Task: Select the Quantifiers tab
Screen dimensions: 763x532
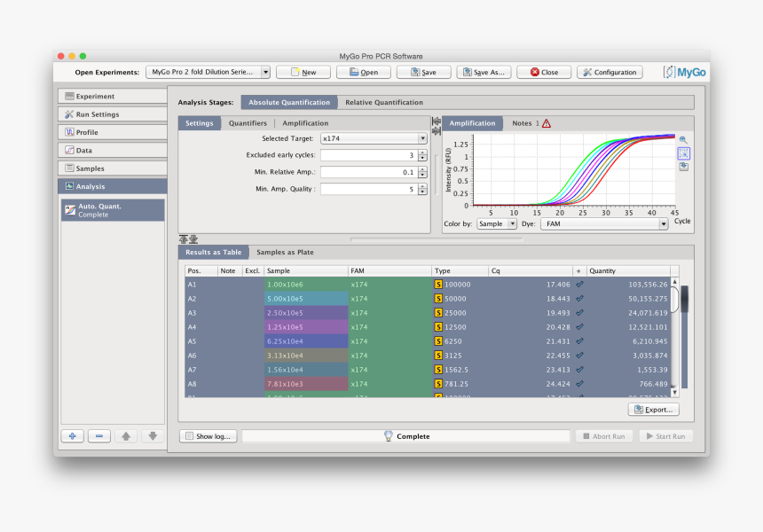Action: tap(248, 123)
